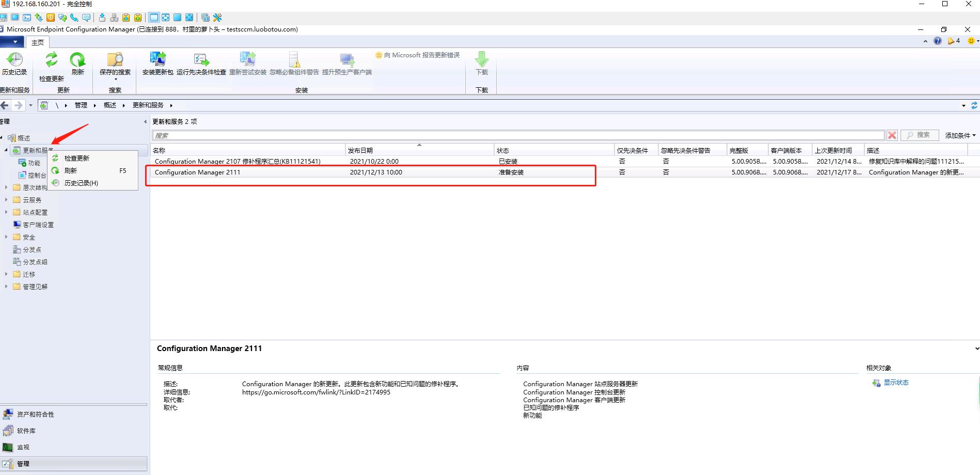Viewport: 980px width, 475px height.
Task: Clear search with the red X button
Action: [892, 135]
